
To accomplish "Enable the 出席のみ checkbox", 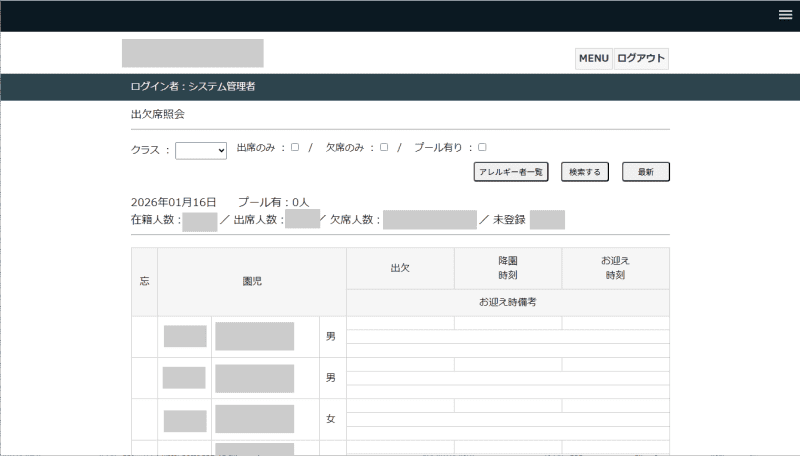I will 295,147.
